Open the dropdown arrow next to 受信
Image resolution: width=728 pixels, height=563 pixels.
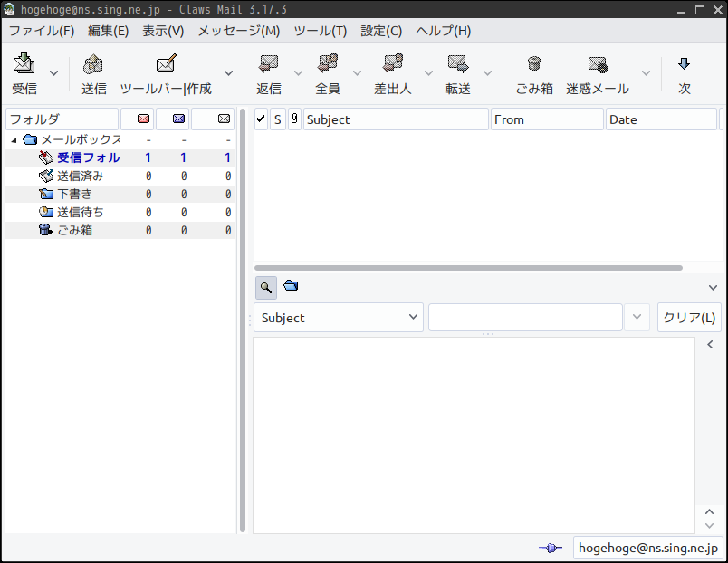pos(53,73)
